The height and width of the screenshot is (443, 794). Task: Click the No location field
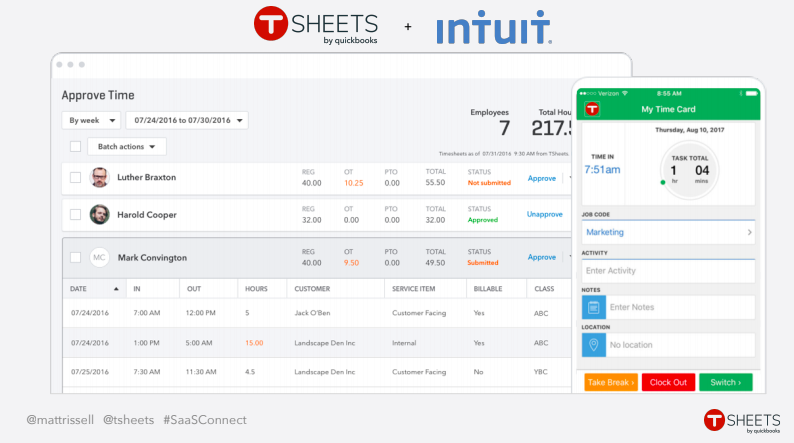pyautogui.click(x=680, y=345)
